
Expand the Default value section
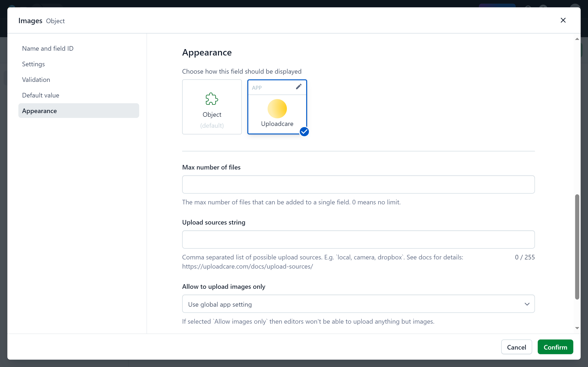click(x=40, y=95)
